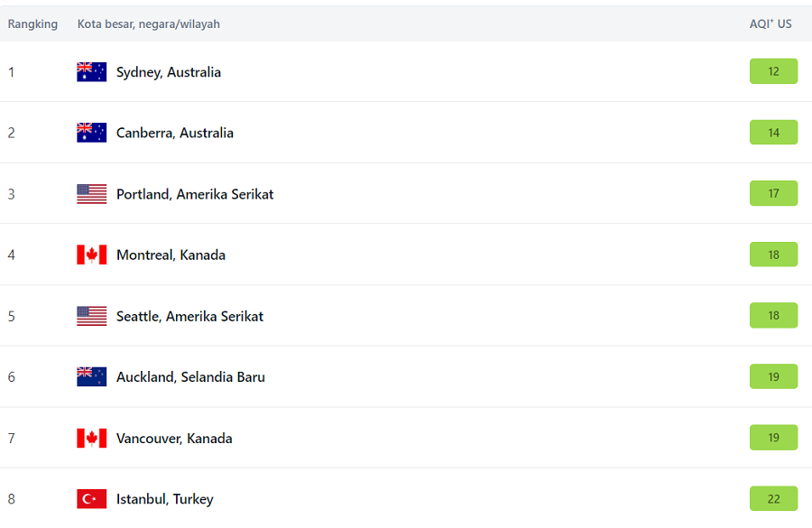The width and height of the screenshot is (812, 528).
Task: Click the Canadian flag next to Montreal
Action: pyautogui.click(x=92, y=255)
